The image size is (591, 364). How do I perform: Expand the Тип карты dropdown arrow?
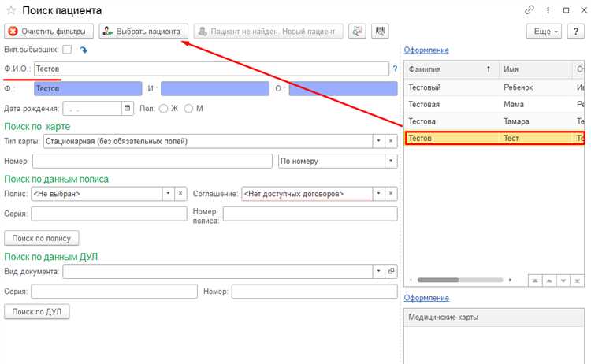tap(378, 141)
